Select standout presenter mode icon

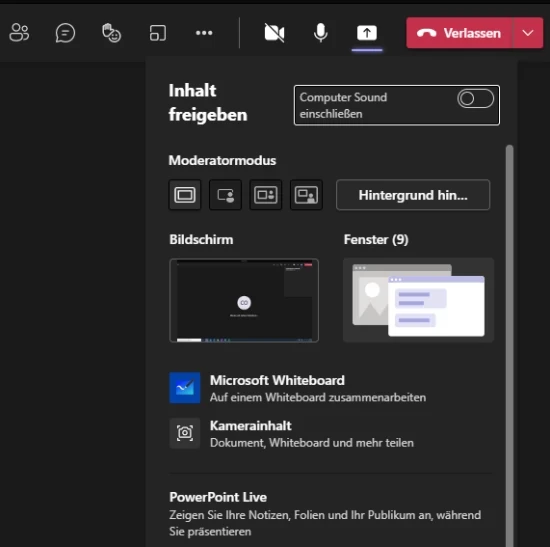(225, 195)
